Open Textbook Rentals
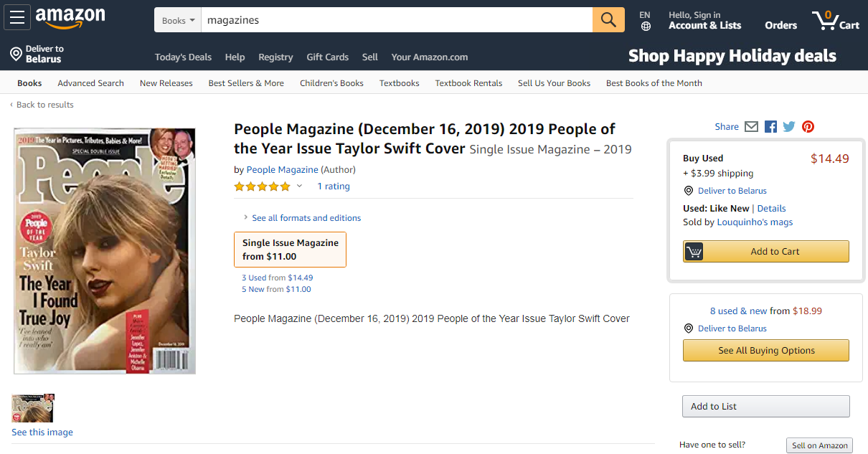Image resolution: width=868 pixels, height=454 pixels. click(468, 83)
